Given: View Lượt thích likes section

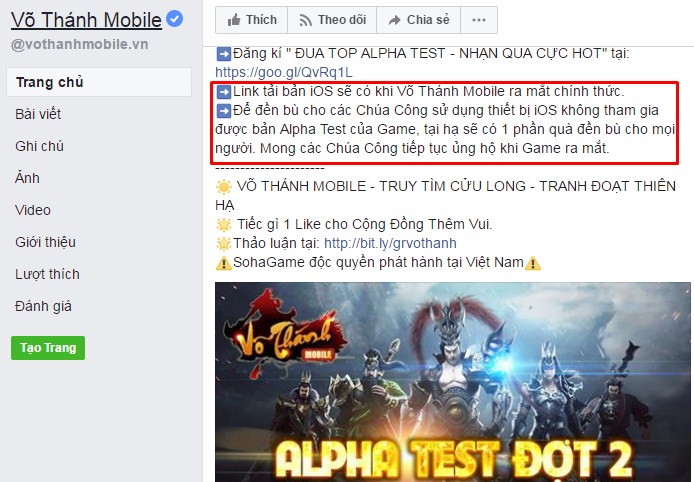Looking at the screenshot, I should point(47,274).
